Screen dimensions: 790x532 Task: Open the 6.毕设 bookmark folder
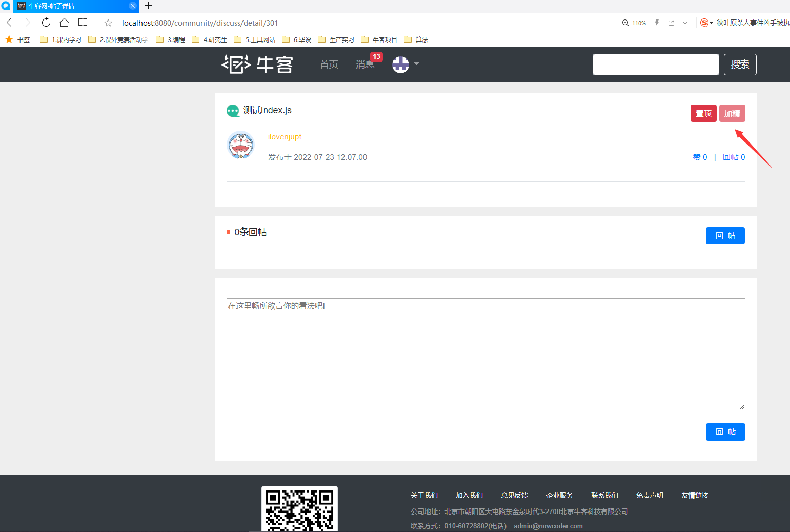296,39
